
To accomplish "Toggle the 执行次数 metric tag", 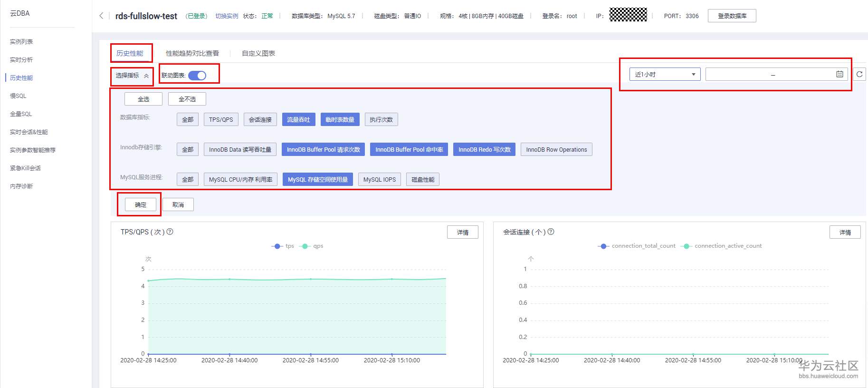I will pos(381,119).
